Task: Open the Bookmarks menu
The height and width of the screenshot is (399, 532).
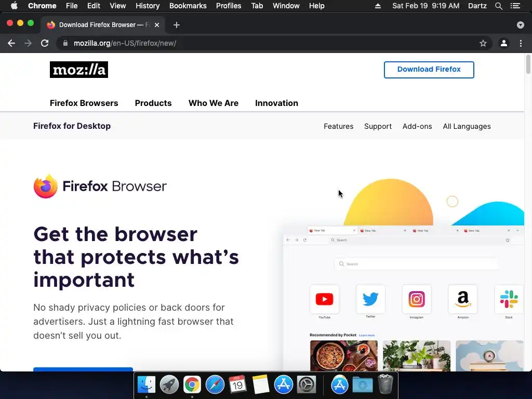Action: tap(188, 6)
